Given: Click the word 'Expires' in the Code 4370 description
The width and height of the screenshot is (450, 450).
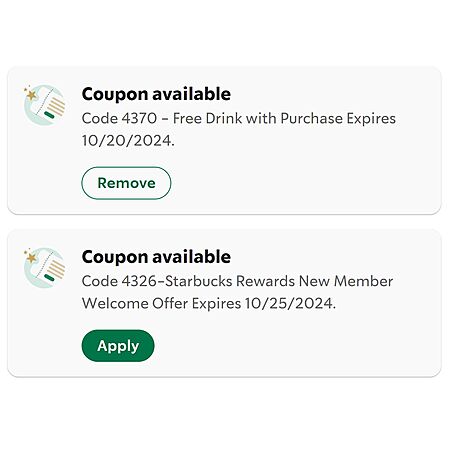Looking at the screenshot, I should (371, 119).
